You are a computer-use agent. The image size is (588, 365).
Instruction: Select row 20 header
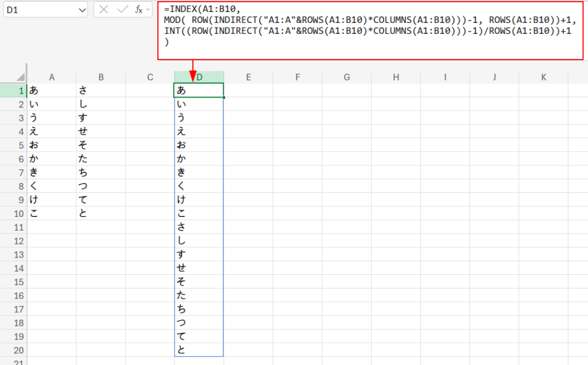13,350
